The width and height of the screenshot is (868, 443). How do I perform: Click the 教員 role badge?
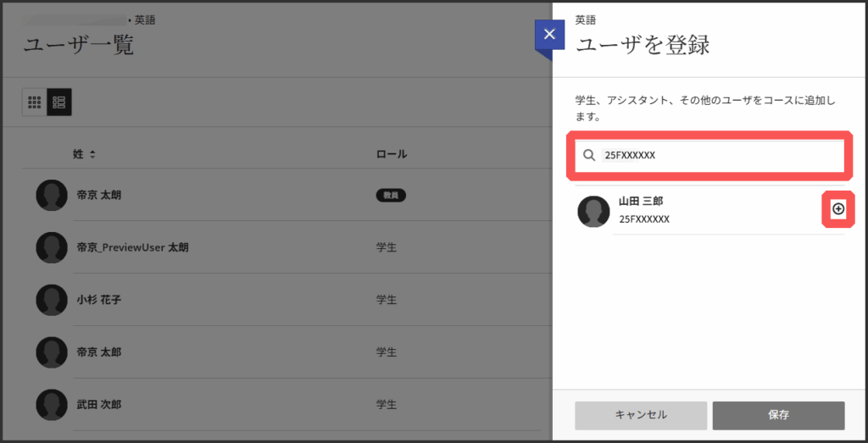point(391,196)
